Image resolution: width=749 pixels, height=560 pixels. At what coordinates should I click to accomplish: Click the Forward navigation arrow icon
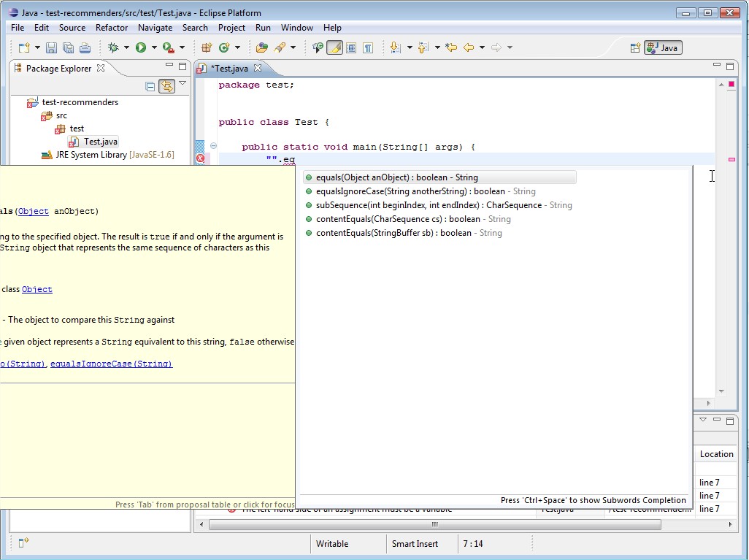pyautogui.click(x=496, y=47)
